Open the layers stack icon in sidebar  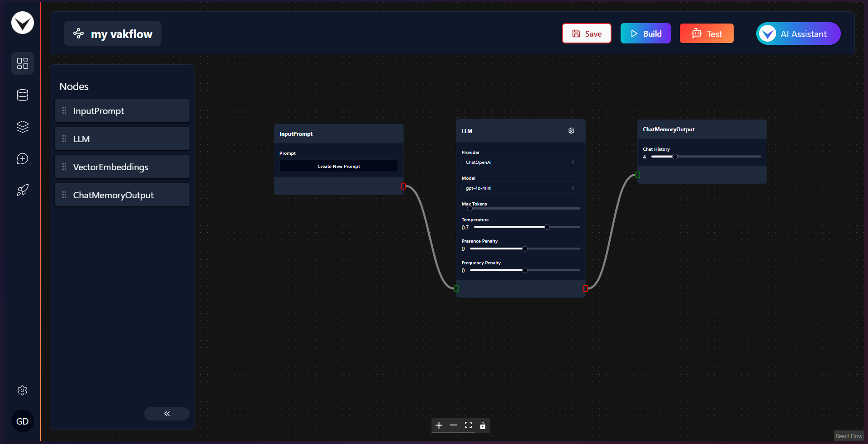(23, 127)
